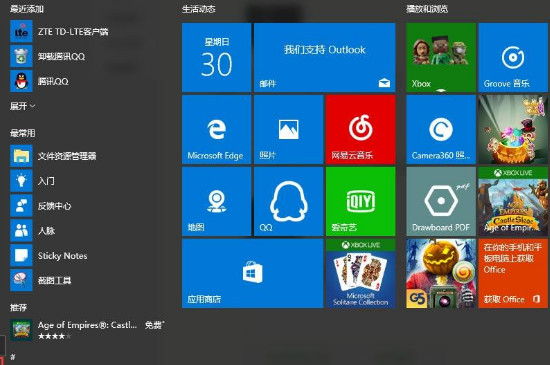Open the Halloween candy game tile below Groove 音乐
Image resolution: width=550 pixels, height=365 pixels.
(513, 129)
